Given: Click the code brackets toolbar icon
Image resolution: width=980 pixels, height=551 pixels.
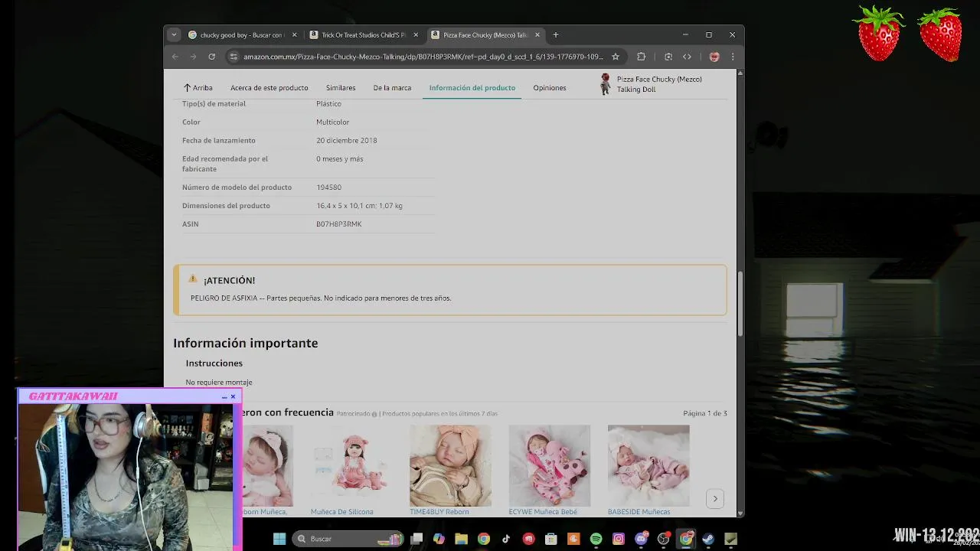Looking at the screenshot, I should [x=687, y=57].
